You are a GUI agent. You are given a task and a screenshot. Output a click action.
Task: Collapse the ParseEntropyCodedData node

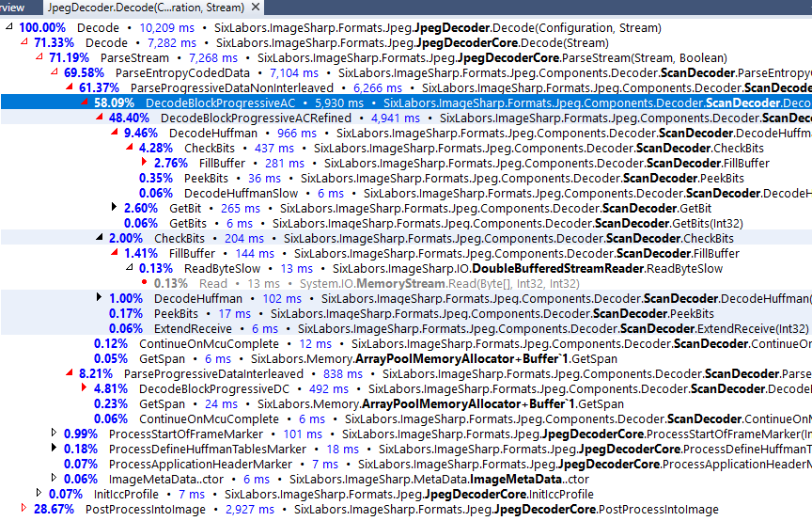tap(54, 71)
